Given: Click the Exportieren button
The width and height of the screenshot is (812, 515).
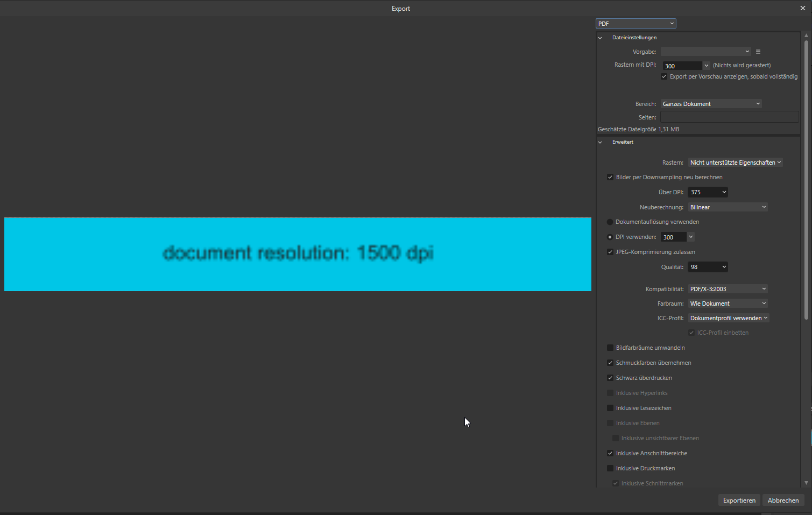Looking at the screenshot, I should tap(739, 500).
